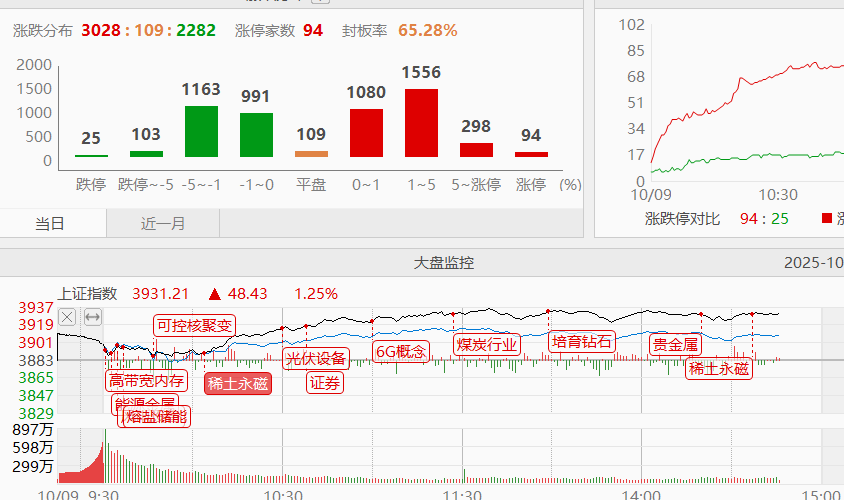This screenshot has height=500, width=844.
Task: Click the 6G概念 marker label
Action: coord(400,351)
